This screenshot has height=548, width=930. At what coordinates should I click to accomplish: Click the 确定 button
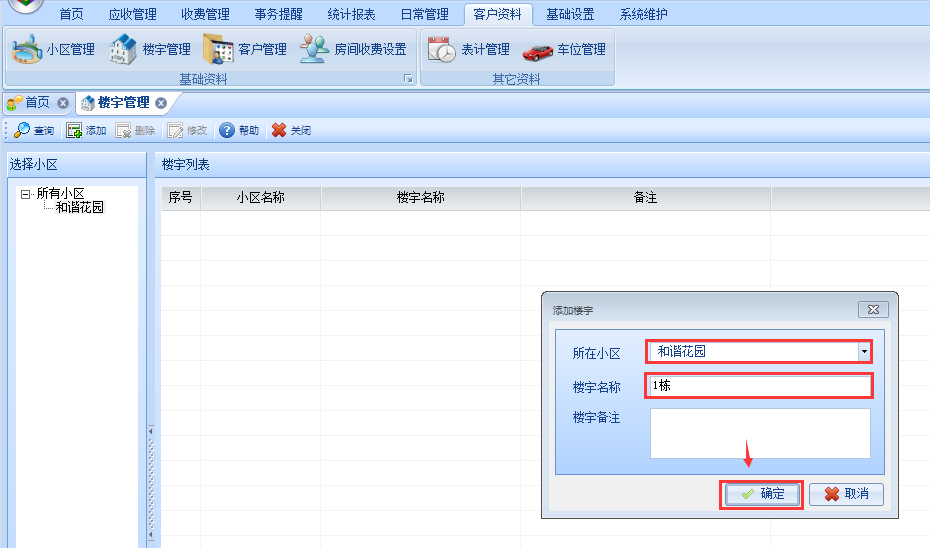[x=762, y=494]
